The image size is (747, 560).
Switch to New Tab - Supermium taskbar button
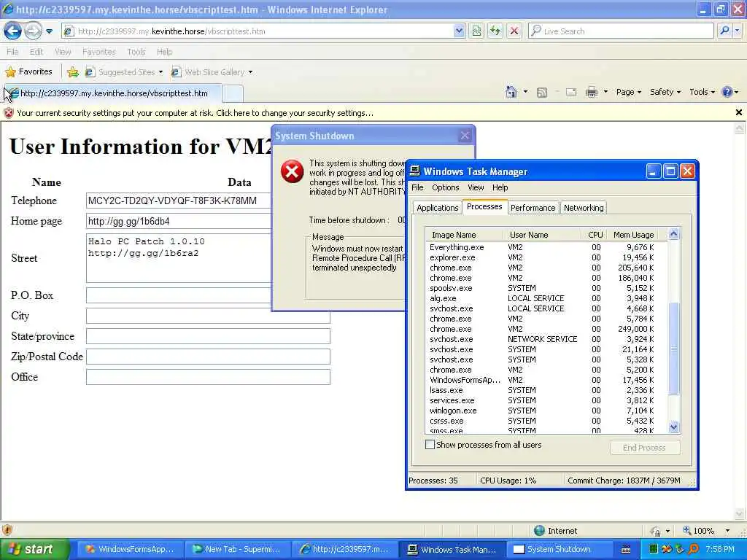237,549
